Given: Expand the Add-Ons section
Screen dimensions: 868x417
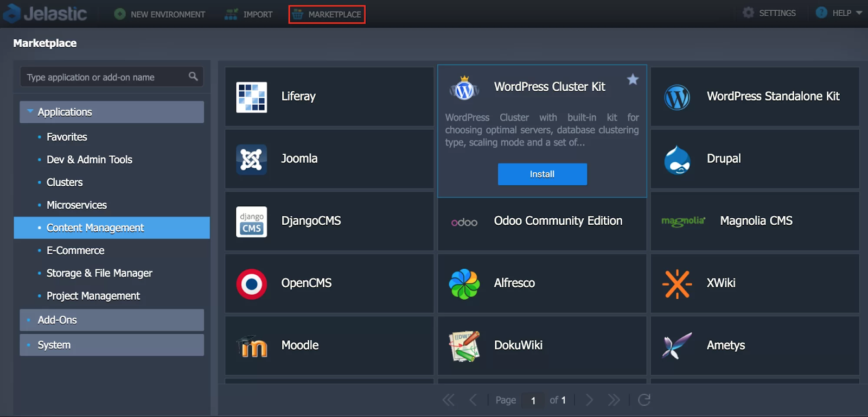Looking at the screenshot, I should [x=112, y=320].
